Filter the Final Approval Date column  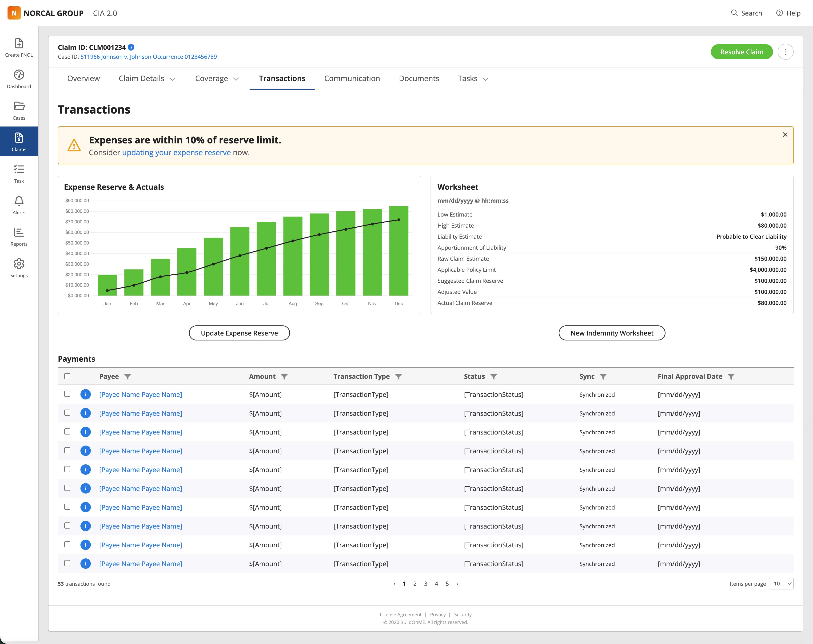[731, 376]
